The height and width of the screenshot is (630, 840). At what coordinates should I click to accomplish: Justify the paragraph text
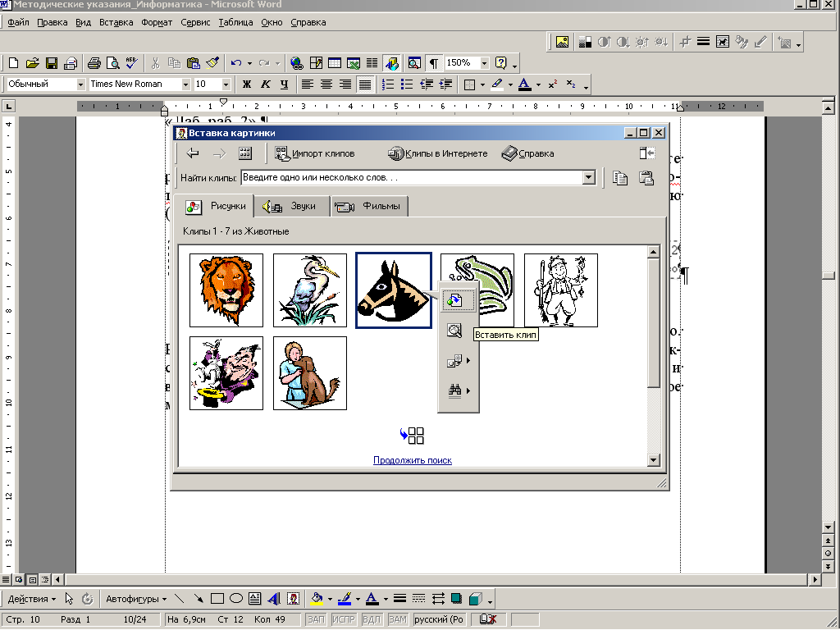tap(364, 84)
